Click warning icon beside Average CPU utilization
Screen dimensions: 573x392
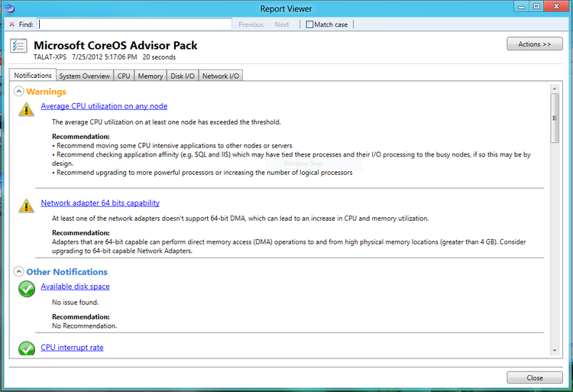[26, 109]
